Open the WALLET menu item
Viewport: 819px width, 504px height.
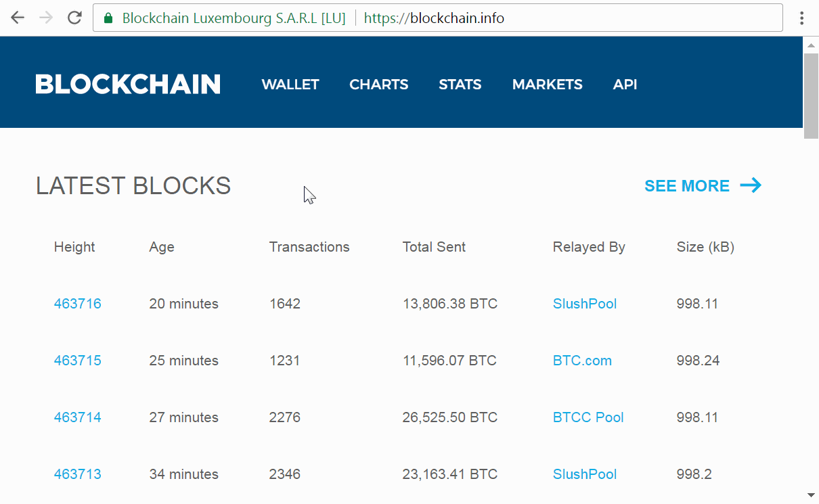click(x=290, y=85)
